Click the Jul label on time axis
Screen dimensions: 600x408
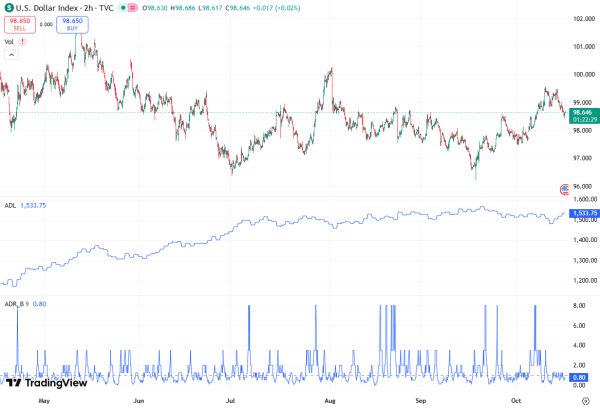[x=231, y=399]
